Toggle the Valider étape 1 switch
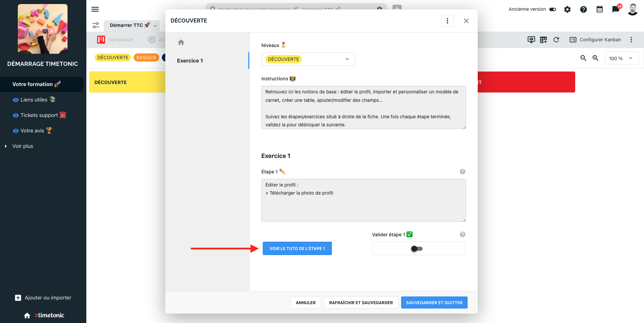 (417, 249)
